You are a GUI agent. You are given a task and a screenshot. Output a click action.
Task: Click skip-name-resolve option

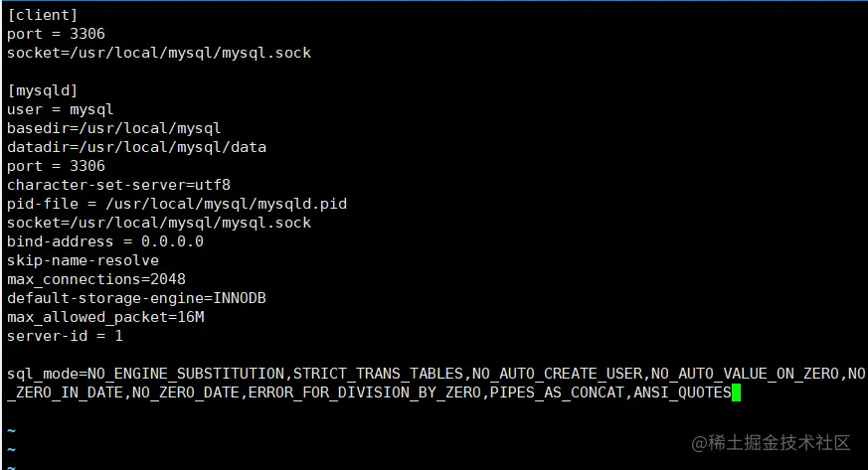pyautogui.click(x=84, y=260)
